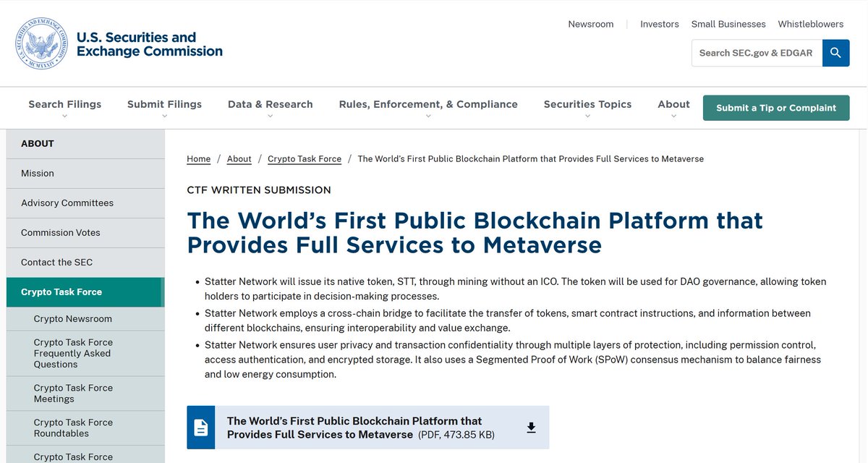
Task: Open the Investors link
Action: click(x=660, y=24)
